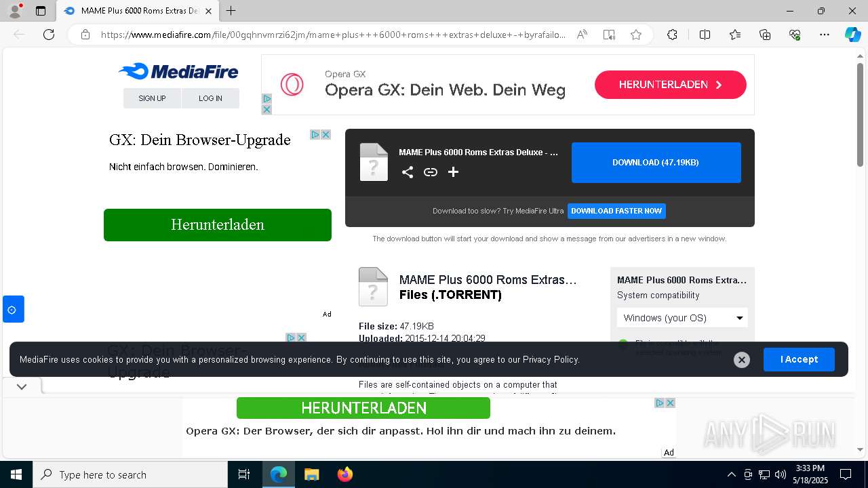Open Task View on the taskbar

point(244,474)
